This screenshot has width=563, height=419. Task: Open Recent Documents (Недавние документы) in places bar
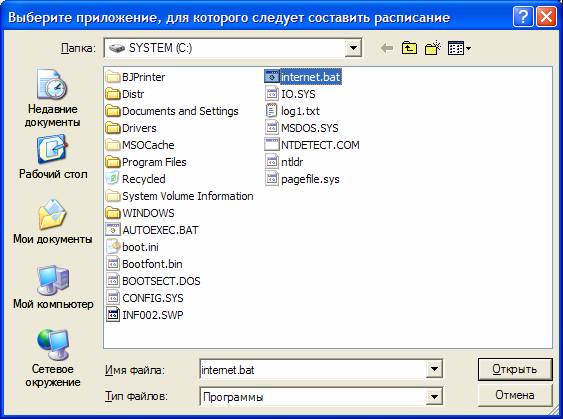[52, 98]
